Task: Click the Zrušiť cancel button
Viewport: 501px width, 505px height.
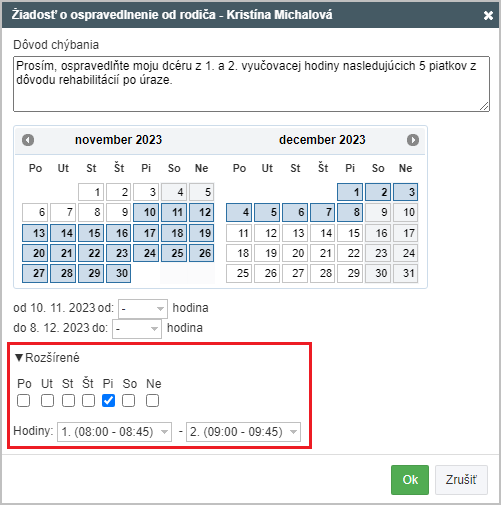Action: (x=461, y=480)
